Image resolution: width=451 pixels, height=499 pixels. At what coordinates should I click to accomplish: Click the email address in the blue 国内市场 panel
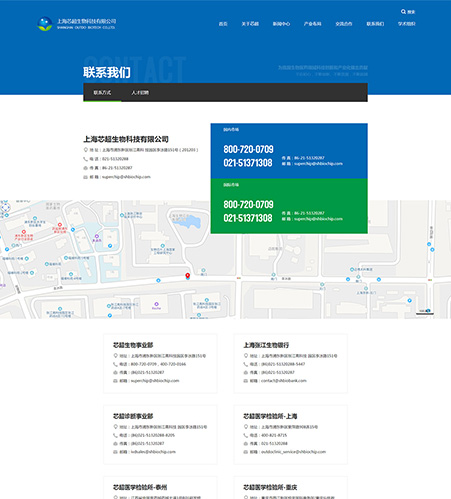click(x=318, y=164)
